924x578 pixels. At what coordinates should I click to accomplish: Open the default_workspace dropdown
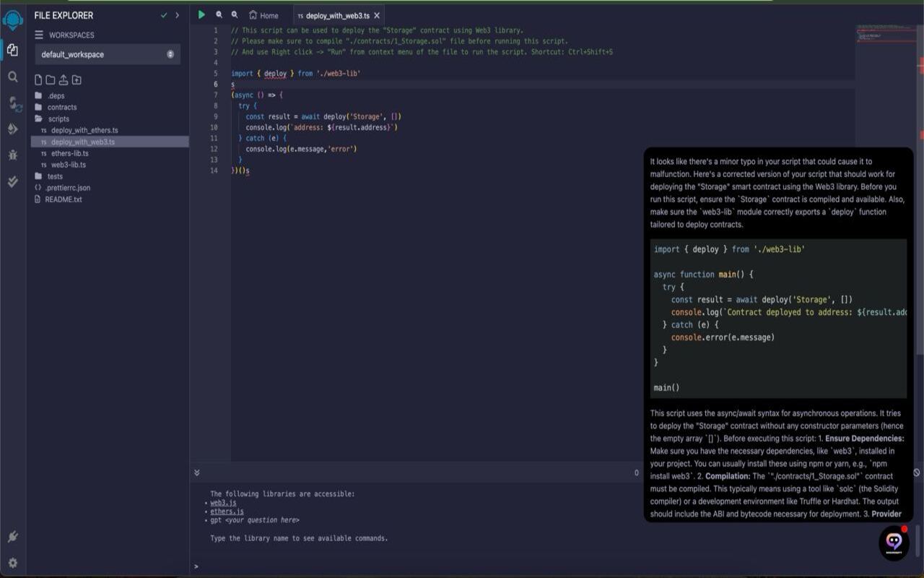coord(108,54)
